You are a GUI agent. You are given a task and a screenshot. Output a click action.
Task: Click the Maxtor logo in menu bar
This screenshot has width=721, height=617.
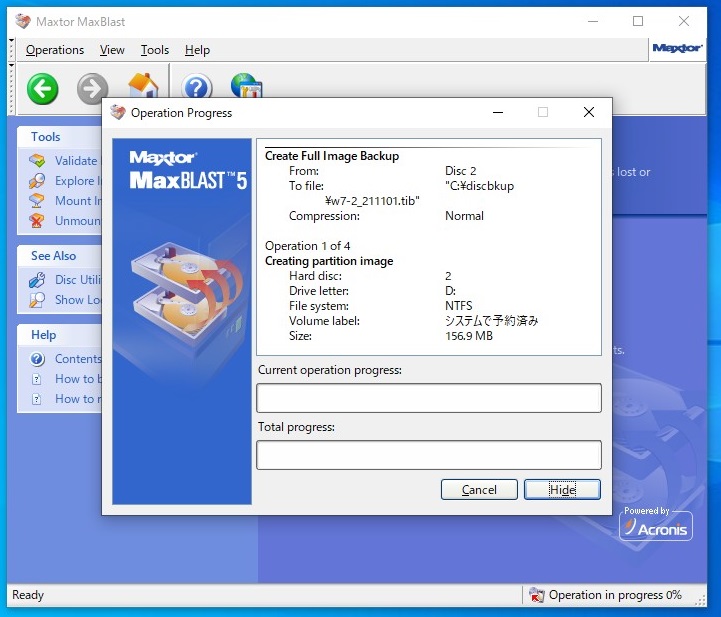click(x=677, y=48)
